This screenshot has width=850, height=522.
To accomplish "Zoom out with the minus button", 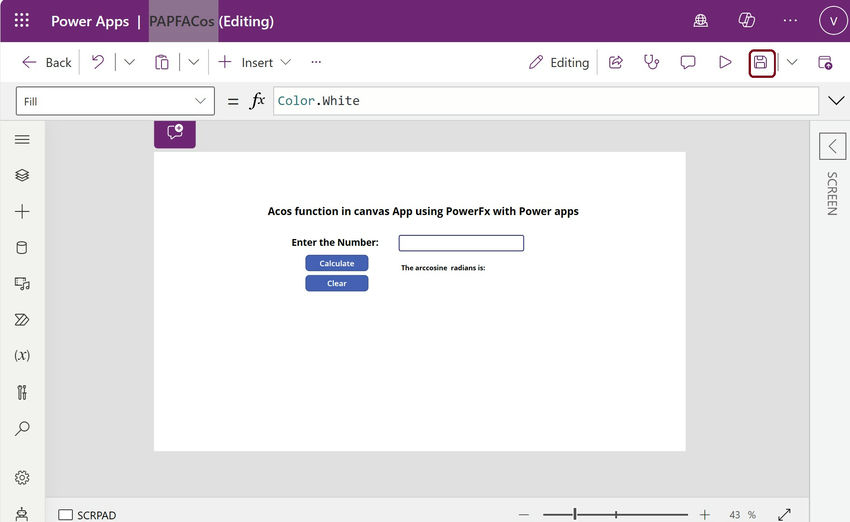I will point(524,514).
